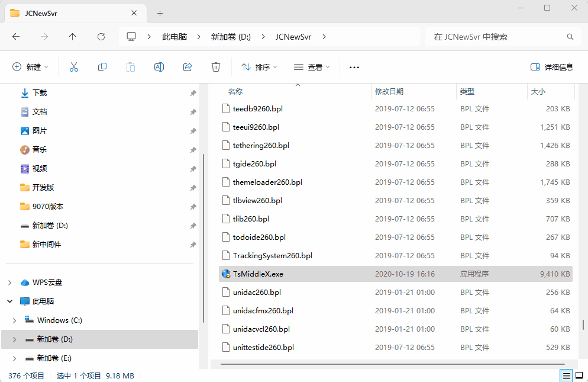Click the Delete trash icon
This screenshot has height=382, width=588.
click(x=216, y=67)
